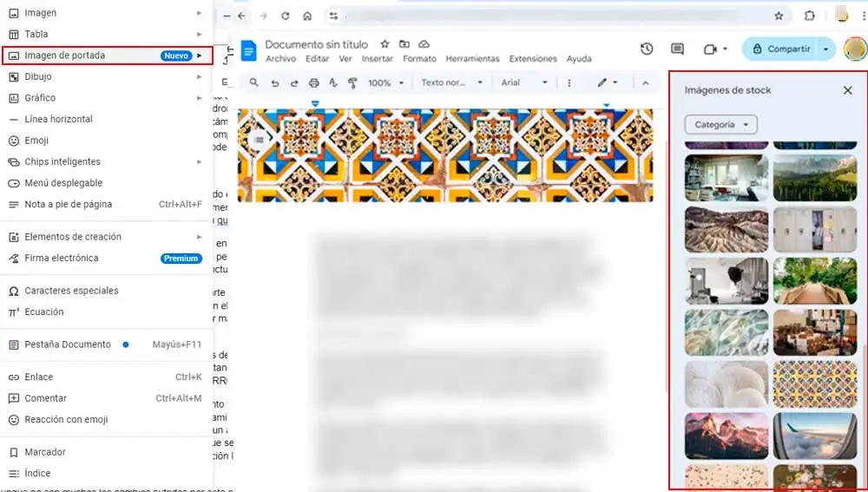The image size is (868, 492).
Task: Open version history clock icon
Action: 647,49
